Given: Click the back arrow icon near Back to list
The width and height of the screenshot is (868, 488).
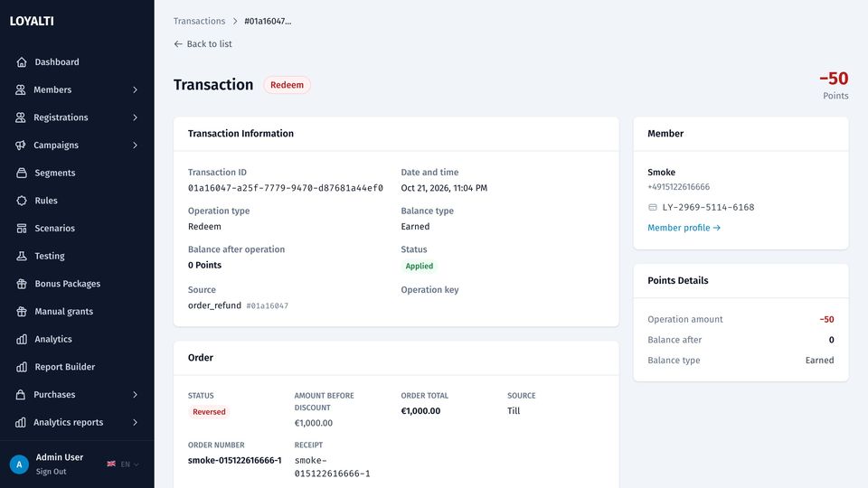Looking at the screenshot, I should click(x=178, y=43).
